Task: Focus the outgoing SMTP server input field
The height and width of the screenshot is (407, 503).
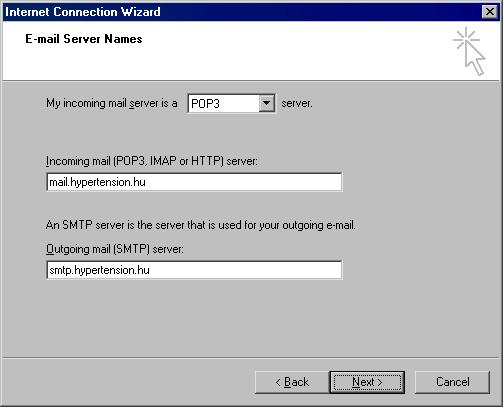Action: [194, 270]
